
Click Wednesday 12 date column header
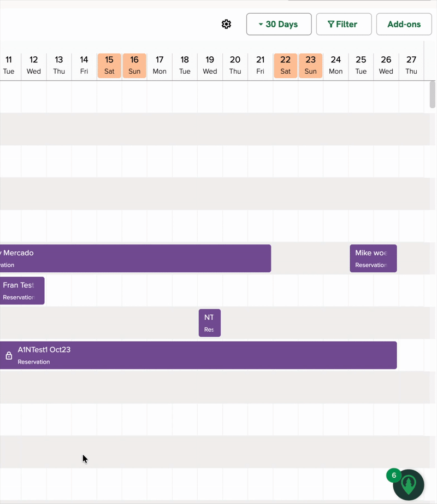pyautogui.click(x=34, y=66)
